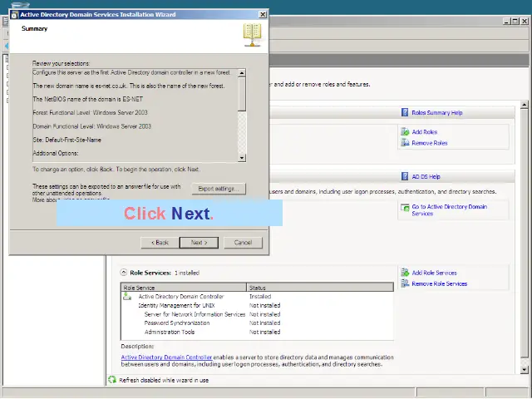This screenshot has height=399, width=532.
Task: Click Not installed status for Administration Tools
Action: pyautogui.click(x=264, y=332)
